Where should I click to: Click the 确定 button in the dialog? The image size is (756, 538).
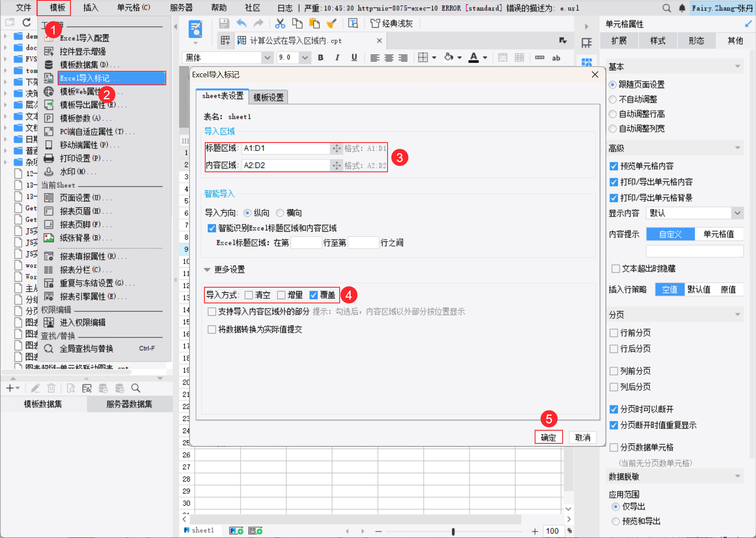[x=549, y=437]
